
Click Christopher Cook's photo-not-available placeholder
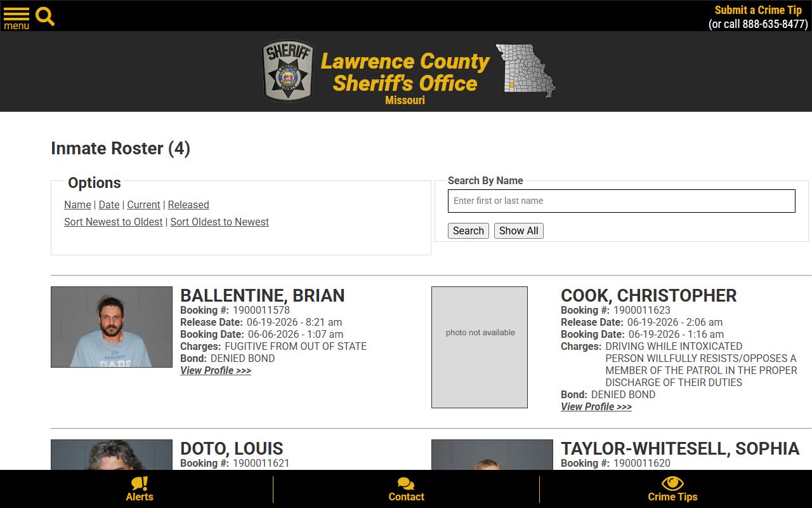(480, 347)
